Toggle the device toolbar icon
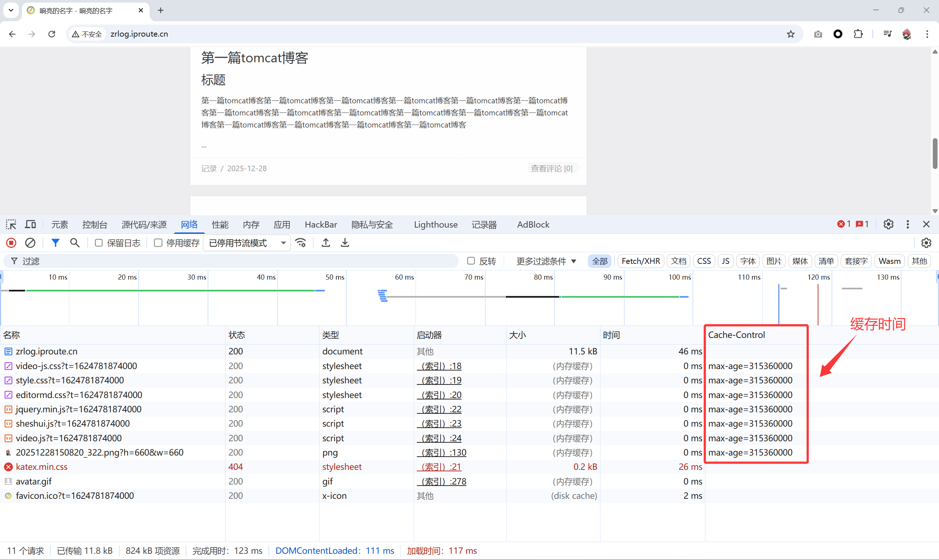 tap(30, 225)
